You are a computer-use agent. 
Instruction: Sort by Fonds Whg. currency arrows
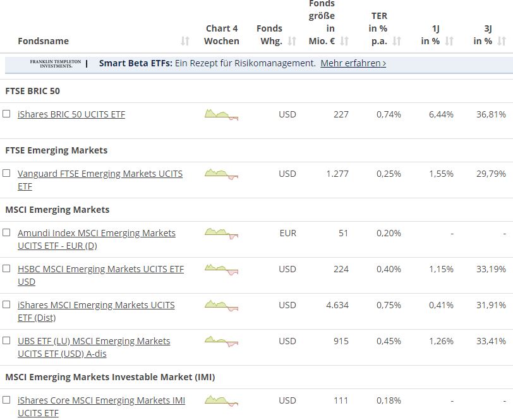tap(292, 41)
